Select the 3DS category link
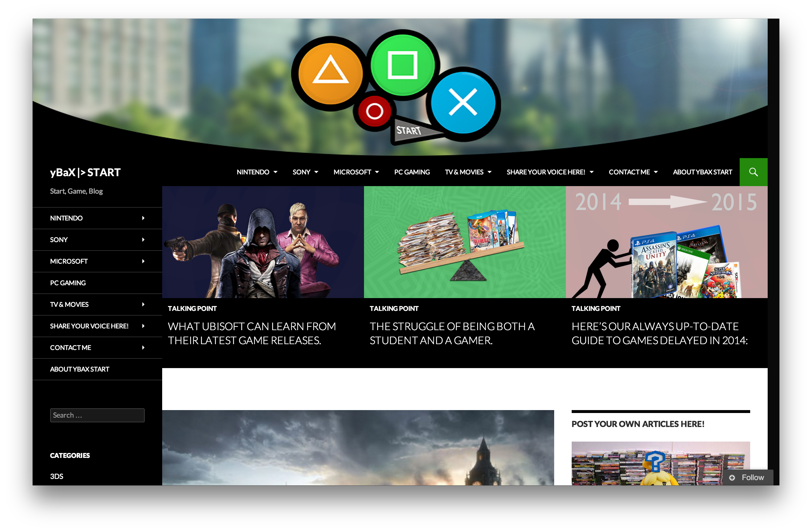Screen dimensions: 812x532 57,476
